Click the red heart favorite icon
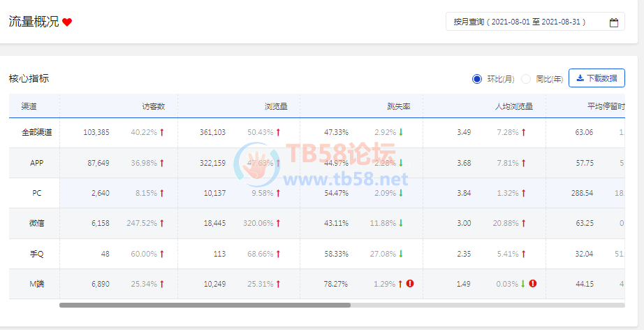 67,22
